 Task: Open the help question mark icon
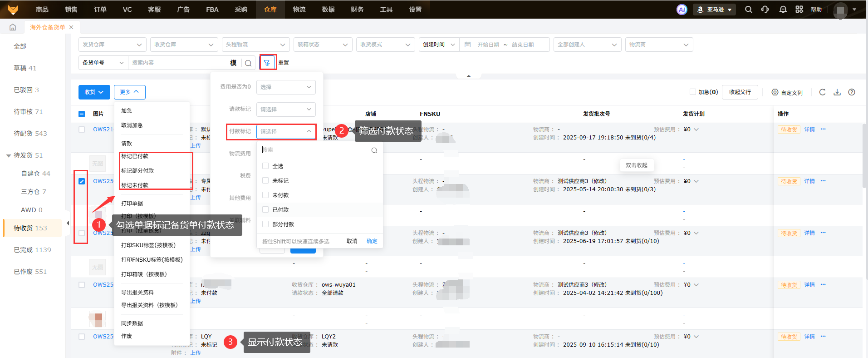click(852, 92)
